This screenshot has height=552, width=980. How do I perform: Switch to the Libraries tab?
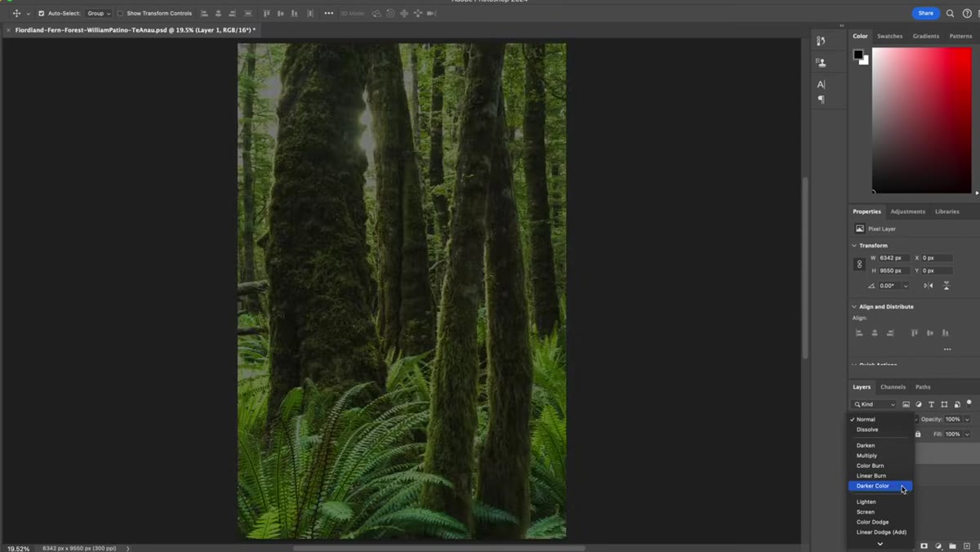(x=947, y=211)
